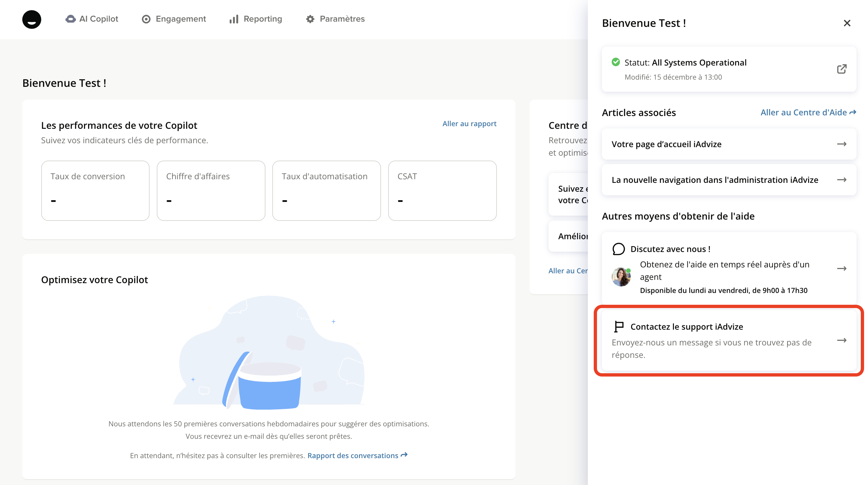Click green All Systems Operational checkmark
This screenshot has height=485, width=868.
616,62
